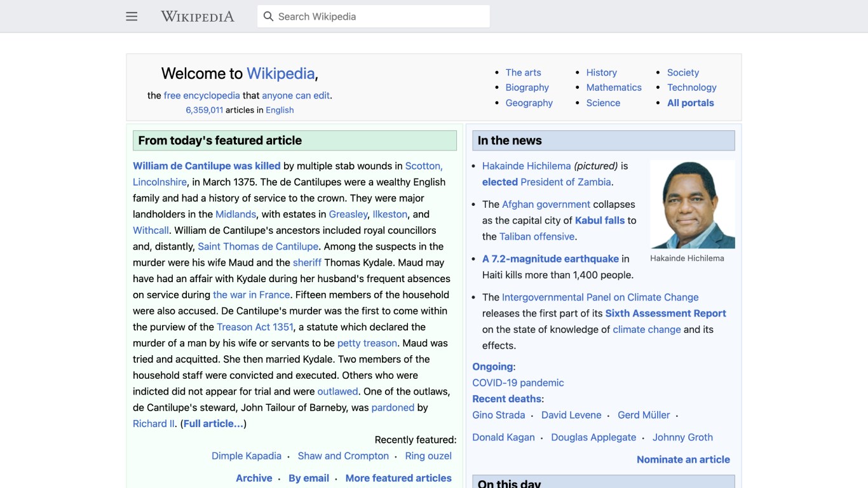Open A 7.2-magnitude earthquake article

pos(550,259)
